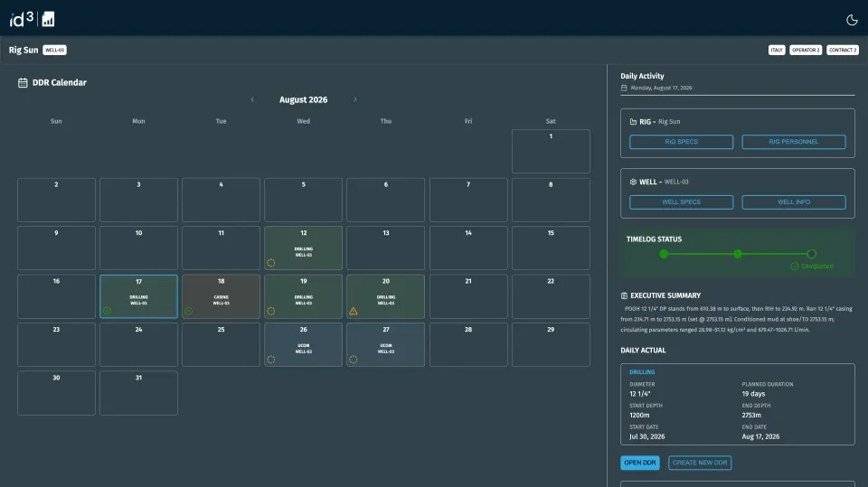Image resolution: width=868 pixels, height=487 pixels.
Task: Select the August 31 calendar cell
Action: coord(139,393)
